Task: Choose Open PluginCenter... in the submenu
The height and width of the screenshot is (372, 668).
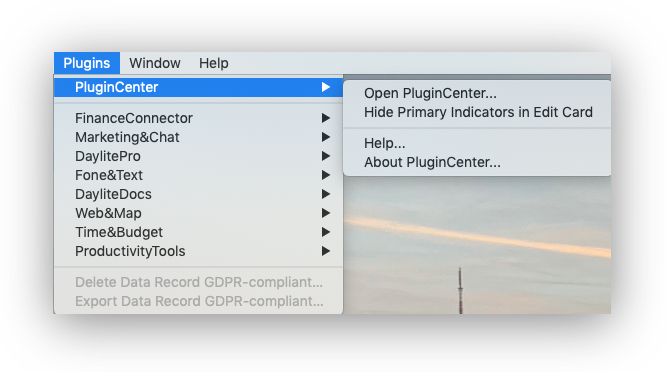Action: pyautogui.click(x=477, y=93)
